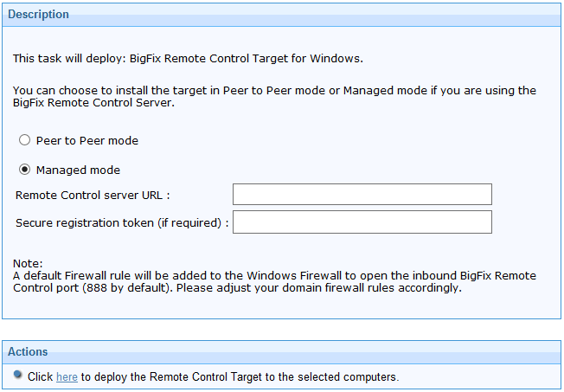Select the Peer to Peer mode radio button
This screenshot has width=564, height=392.
[x=24, y=140]
